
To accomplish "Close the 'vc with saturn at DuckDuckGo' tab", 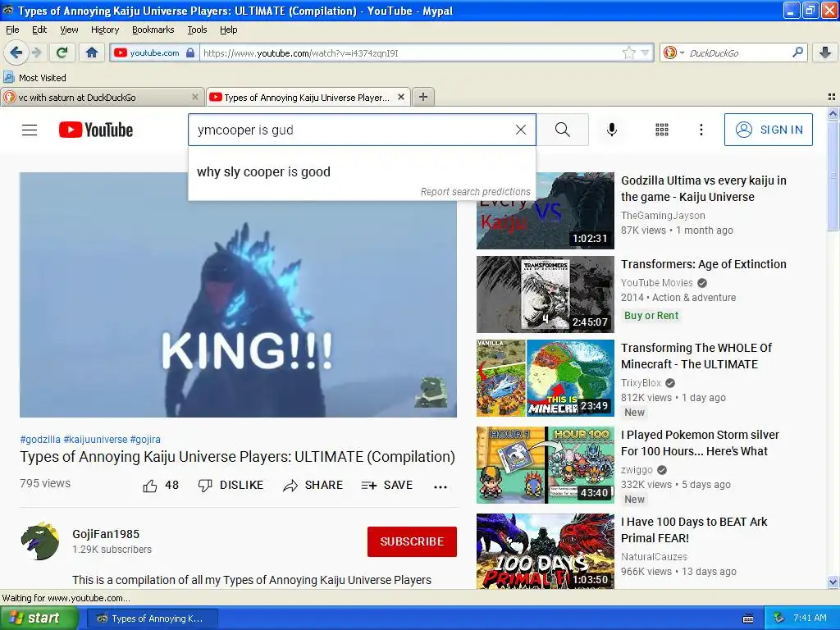I will tap(195, 97).
